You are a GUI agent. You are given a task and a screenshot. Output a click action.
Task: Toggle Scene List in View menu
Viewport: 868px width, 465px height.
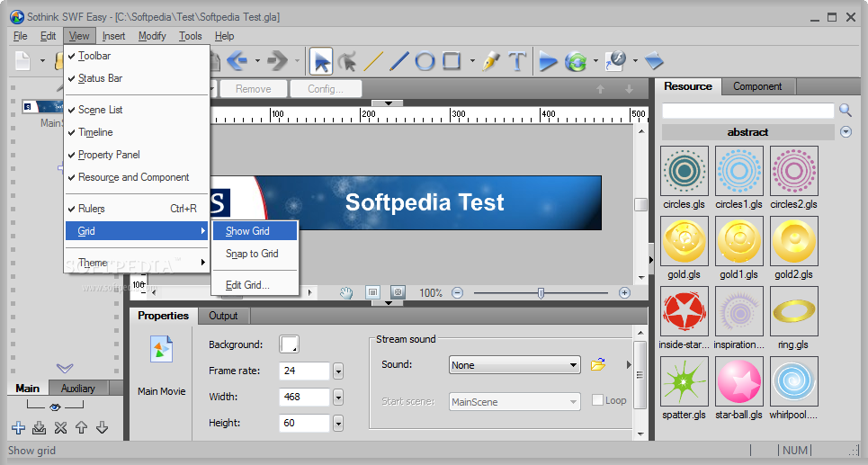tap(137, 110)
